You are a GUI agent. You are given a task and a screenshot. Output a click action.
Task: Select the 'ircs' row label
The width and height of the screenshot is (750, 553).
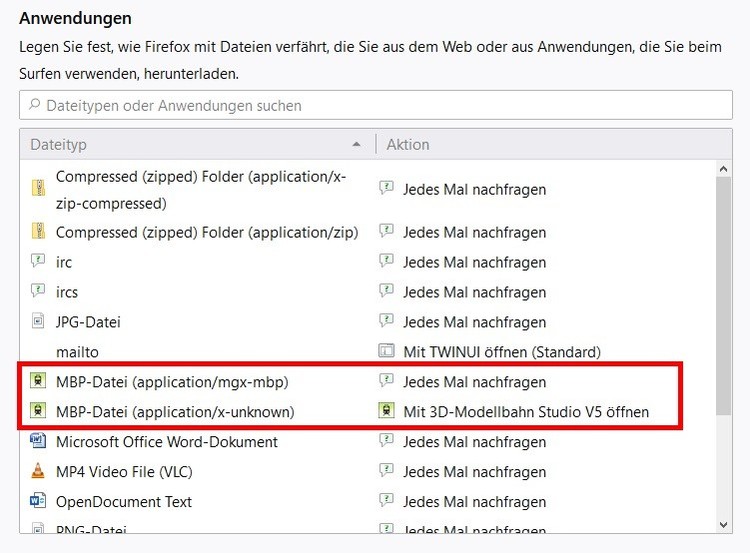pyautogui.click(x=66, y=292)
